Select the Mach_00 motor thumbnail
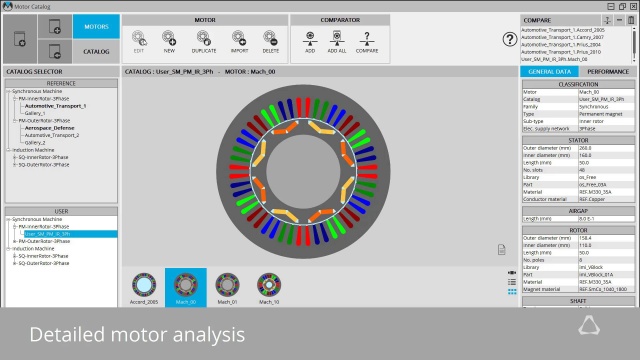This screenshot has width=640, height=360. point(186,288)
